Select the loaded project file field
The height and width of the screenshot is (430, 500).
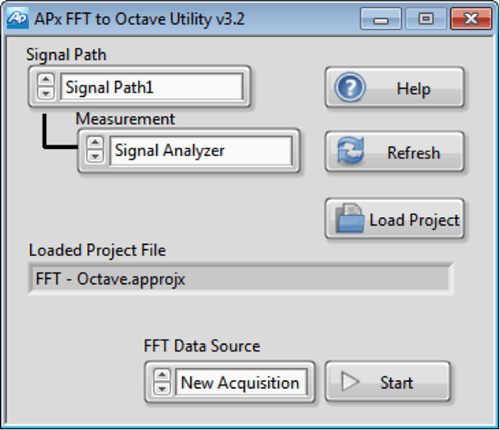pyautogui.click(x=241, y=279)
